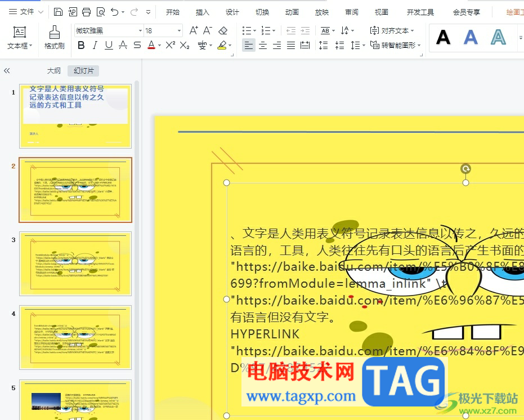Apply the black text style preset A
This screenshot has height=420, width=524.
pyautogui.click(x=443, y=37)
